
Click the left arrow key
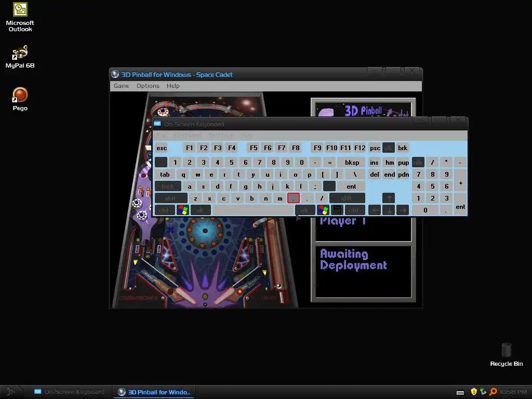pyautogui.click(x=375, y=210)
